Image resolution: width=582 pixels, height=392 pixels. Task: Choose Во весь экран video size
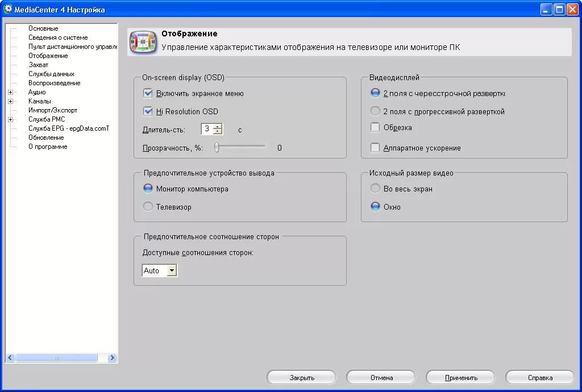[375, 189]
